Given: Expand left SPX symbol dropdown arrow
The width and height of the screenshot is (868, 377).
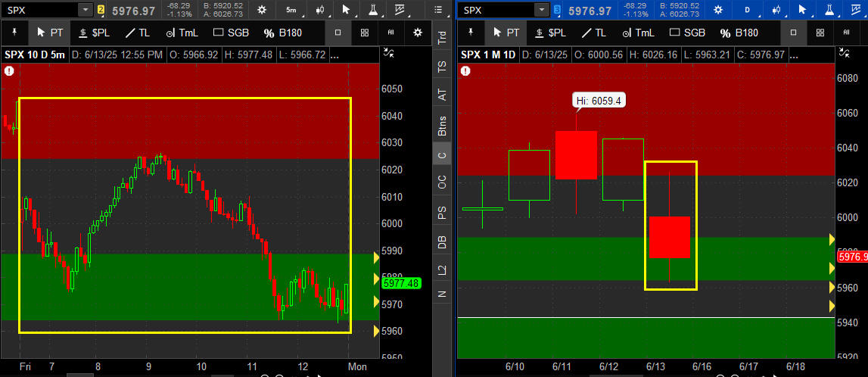Looking at the screenshot, I should [86, 10].
